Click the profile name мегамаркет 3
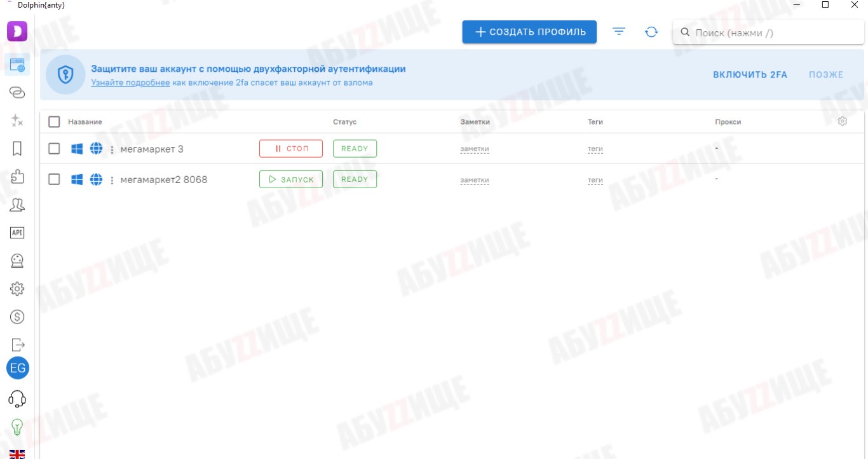Image resolution: width=868 pixels, height=459 pixels. (x=152, y=149)
